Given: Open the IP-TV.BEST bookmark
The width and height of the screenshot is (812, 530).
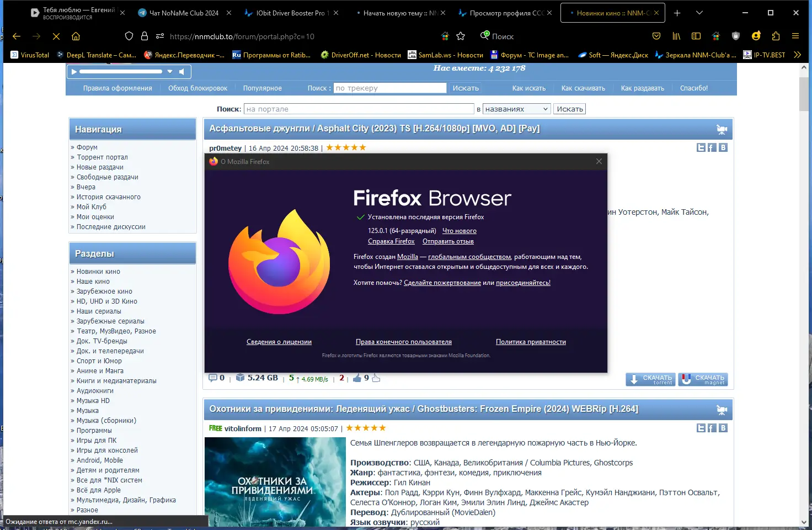Looking at the screenshot, I should (764, 55).
